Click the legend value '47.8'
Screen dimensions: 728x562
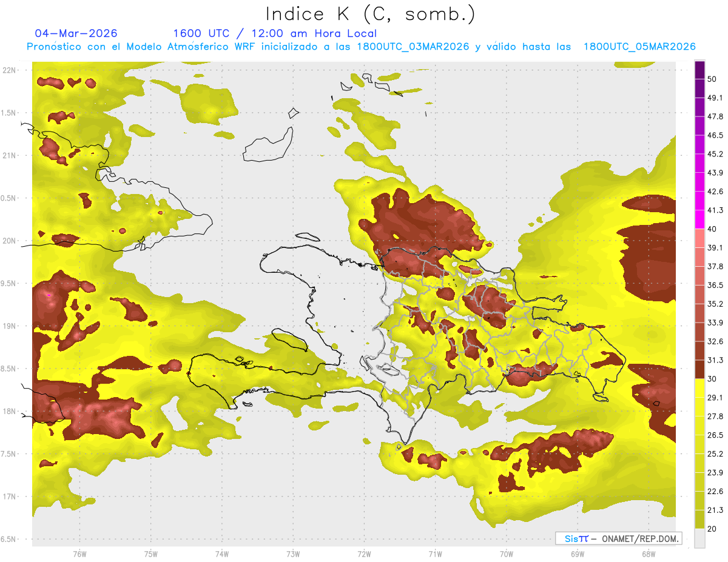coord(715,116)
